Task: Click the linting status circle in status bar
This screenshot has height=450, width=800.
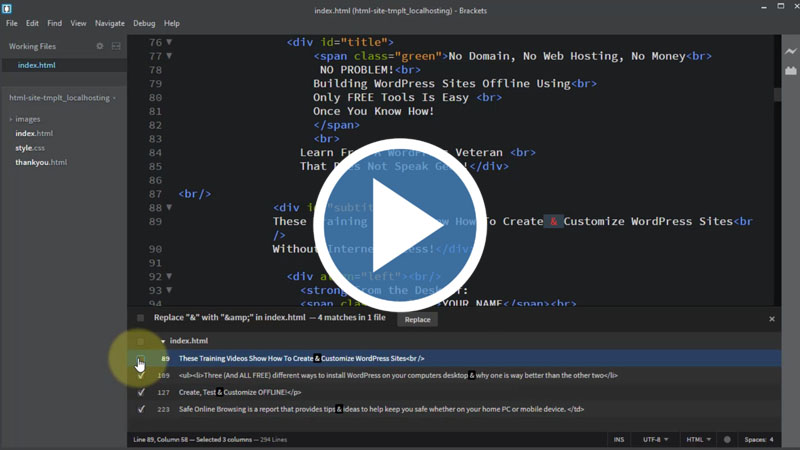Action: (x=727, y=440)
